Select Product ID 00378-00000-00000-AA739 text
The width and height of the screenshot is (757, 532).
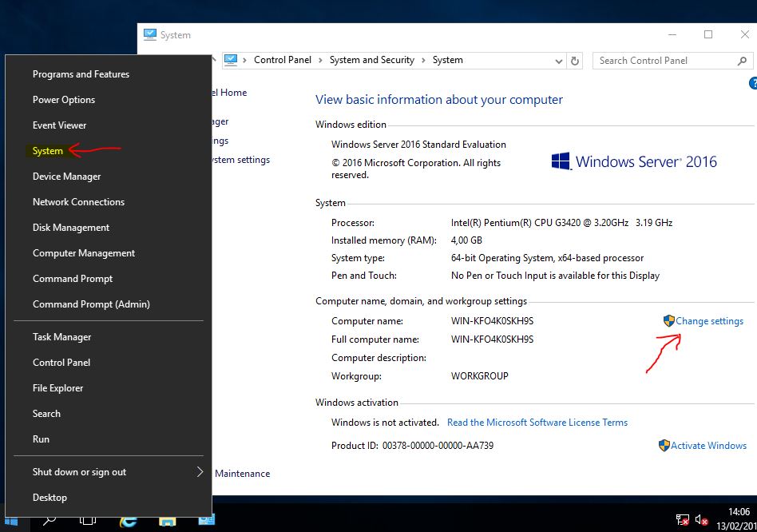(x=438, y=446)
